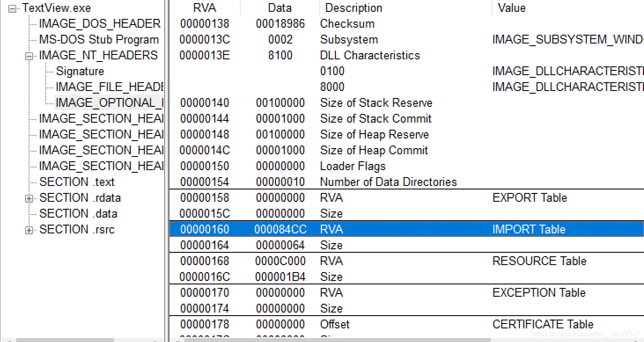Screen dimensions: 644x342
Task: Select Size of Stack Reserve row
Action: click(x=406, y=103)
